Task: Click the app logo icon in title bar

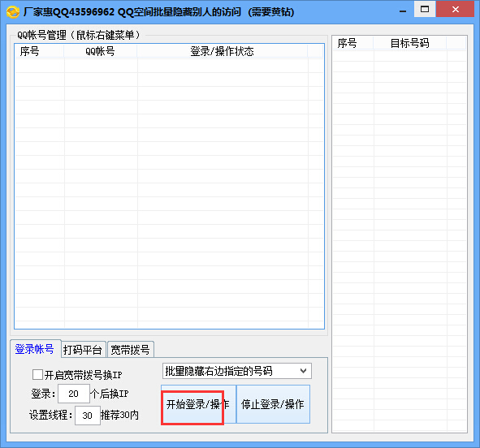Action: pyautogui.click(x=13, y=12)
